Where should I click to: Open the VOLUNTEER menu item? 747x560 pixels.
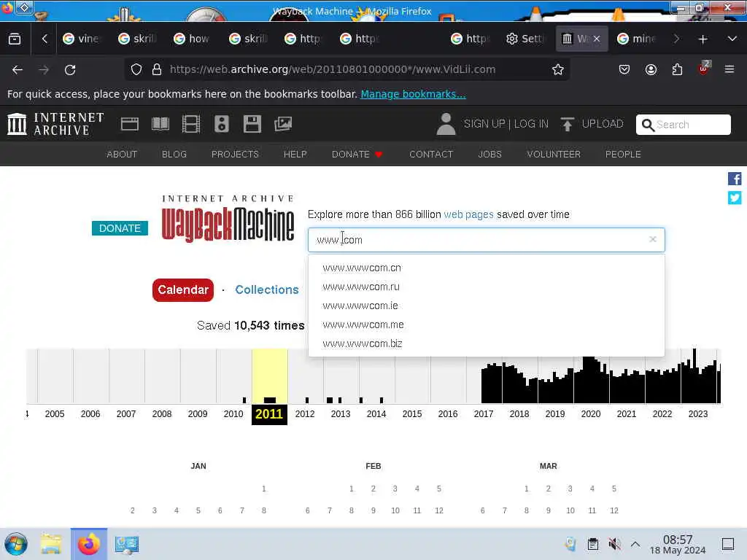(x=554, y=155)
